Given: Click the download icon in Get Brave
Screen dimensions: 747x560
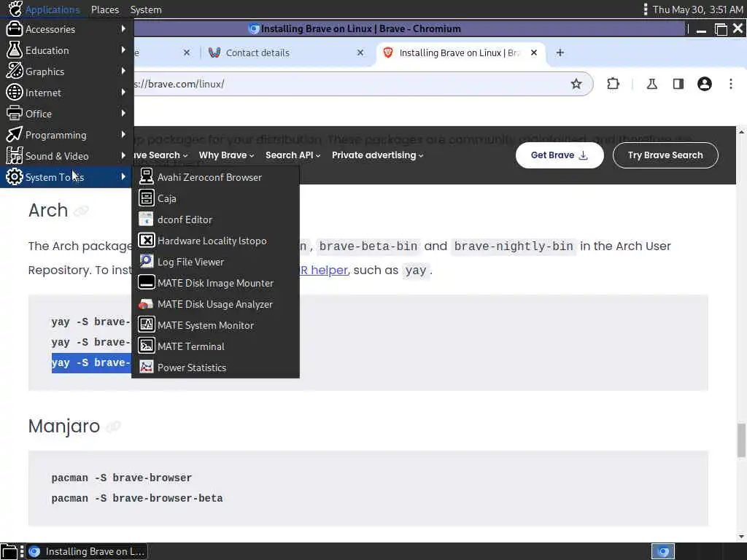Looking at the screenshot, I should [583, 155].
